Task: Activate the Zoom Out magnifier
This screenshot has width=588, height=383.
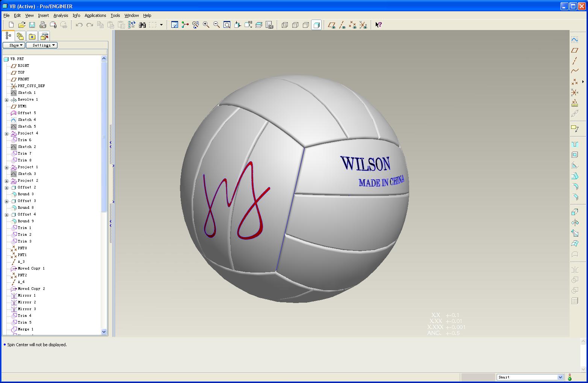Action: 216,25
